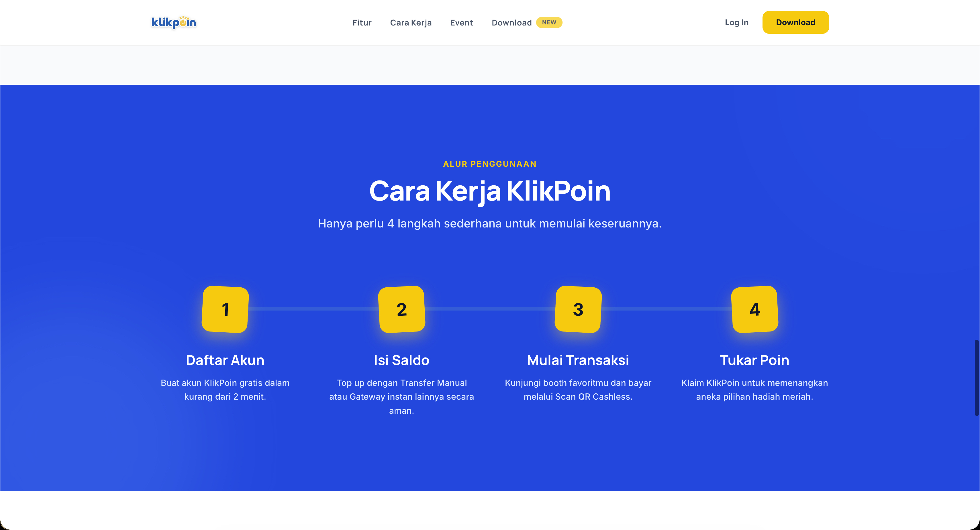Click the page's vertical scrollbar thumb
The image size is (980, 530).
(x=976, y=377)
